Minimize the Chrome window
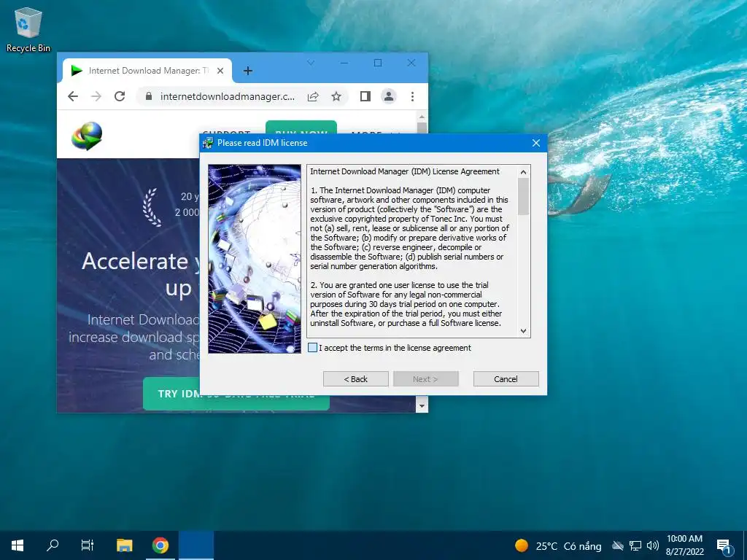The height and width of the screenshot is (560, 747). click(x=344, y=63)
